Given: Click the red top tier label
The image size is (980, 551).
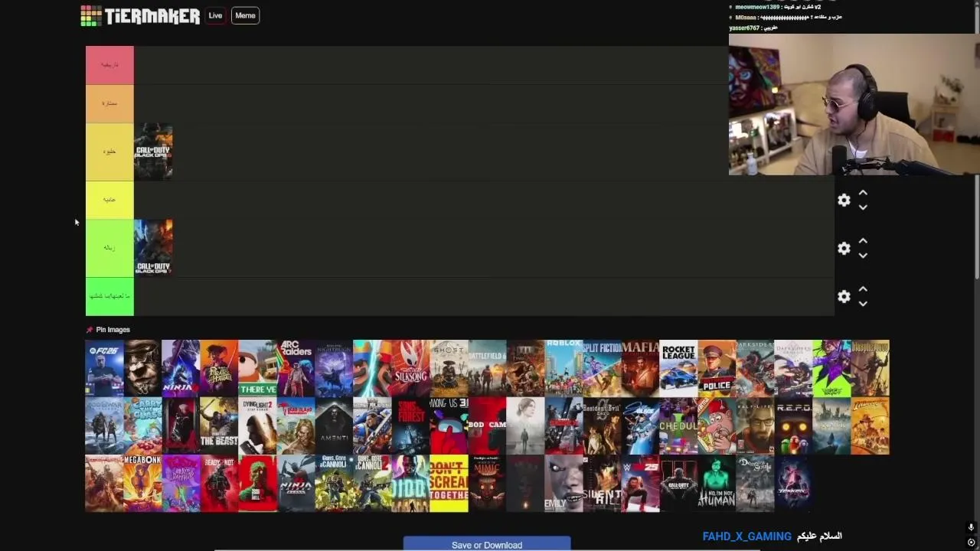Looking at the screenshot, I should 109,65.
